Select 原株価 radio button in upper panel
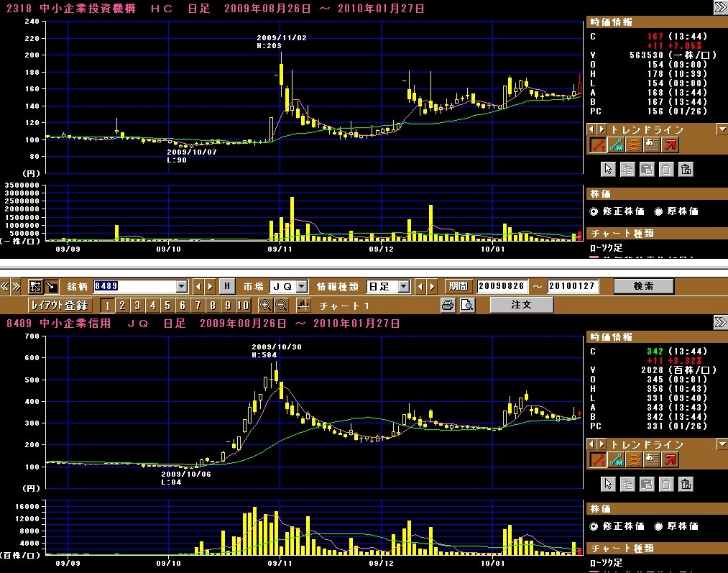This screenshot has width=728, height=573. (x=659, y=211)
